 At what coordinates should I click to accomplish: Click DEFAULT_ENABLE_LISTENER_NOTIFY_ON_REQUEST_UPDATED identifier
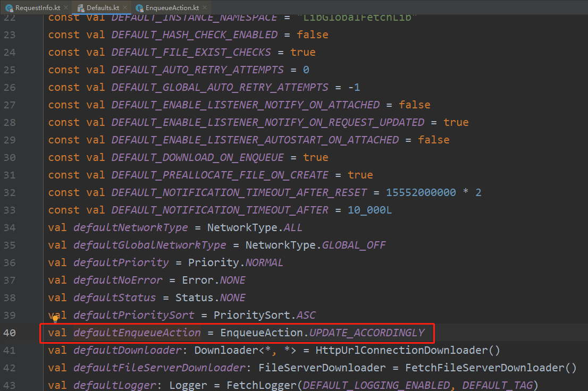(x=268, y=123)
